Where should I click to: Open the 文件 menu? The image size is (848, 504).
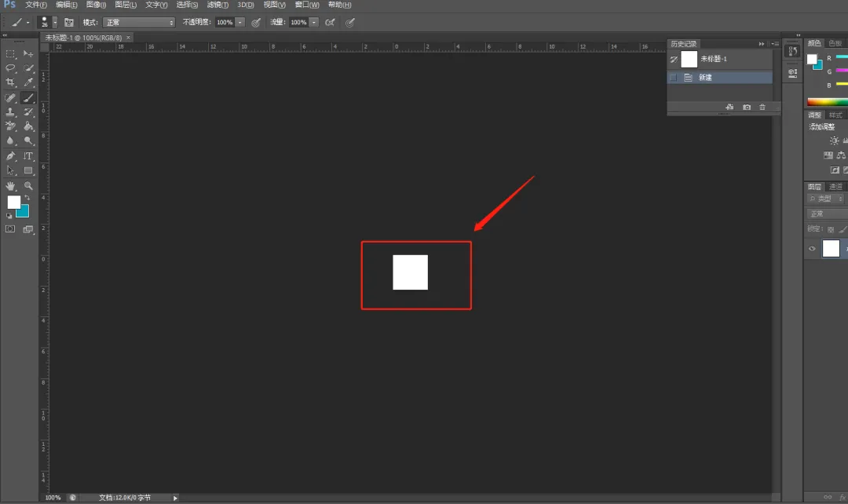pyautogui.click(x=36, y=5)
